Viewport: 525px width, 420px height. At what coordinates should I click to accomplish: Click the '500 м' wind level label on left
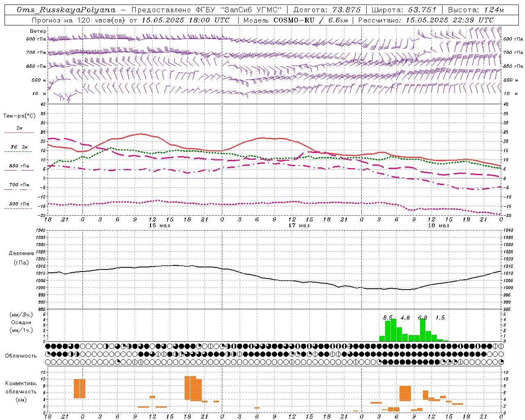point(39,80)
